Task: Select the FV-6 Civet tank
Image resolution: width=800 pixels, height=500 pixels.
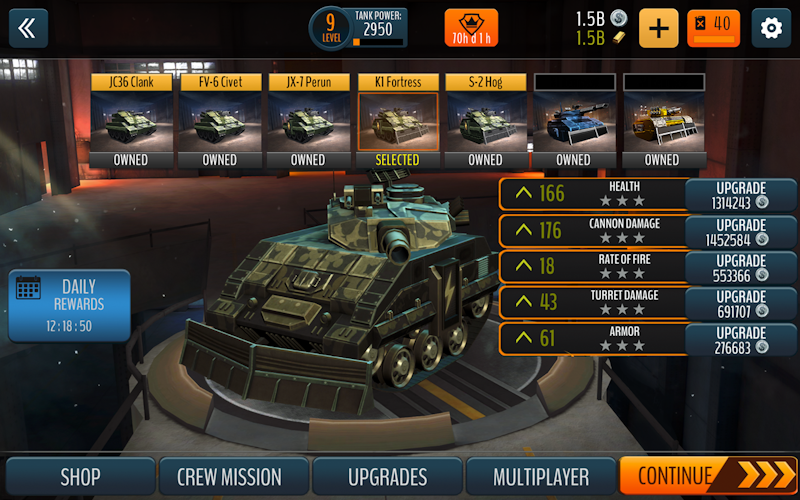Action: 220,120
